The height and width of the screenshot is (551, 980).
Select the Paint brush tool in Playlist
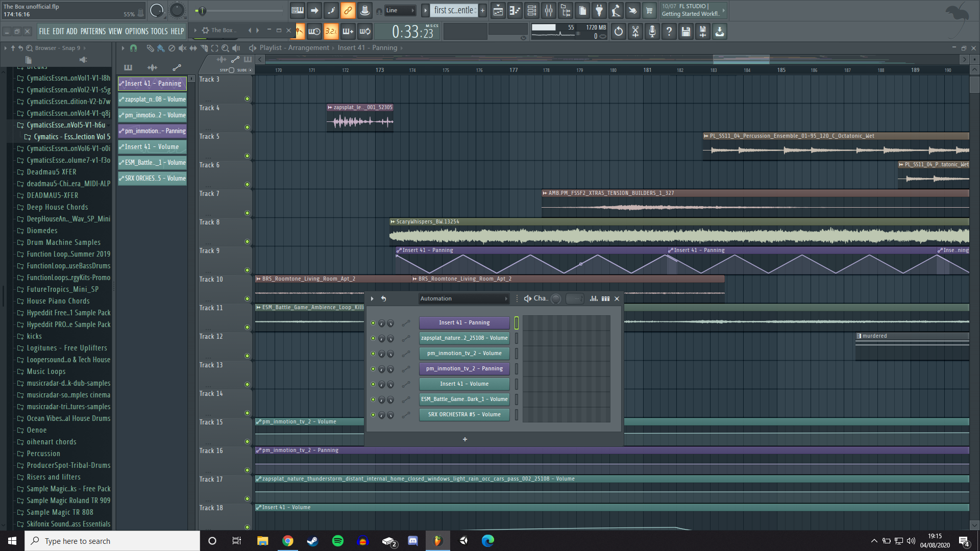coord(161,48)
